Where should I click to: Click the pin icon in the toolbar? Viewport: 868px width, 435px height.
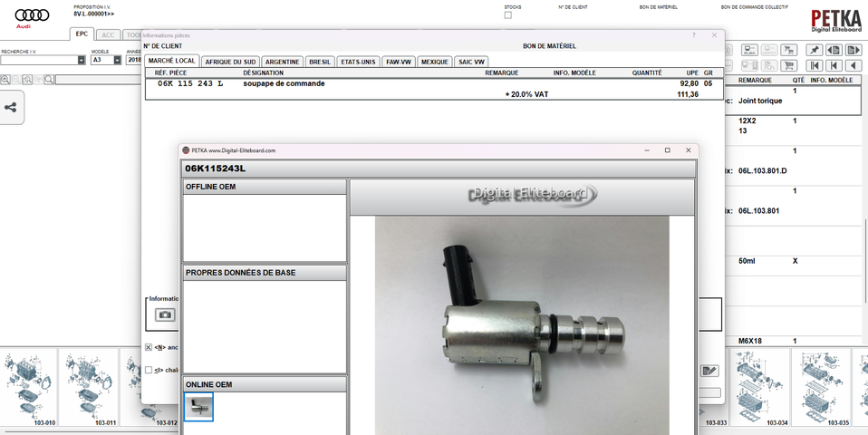814,50
